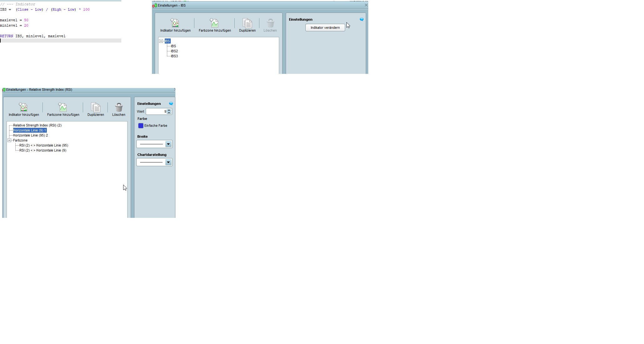Click blue help bubble in IBS Einstellungen
This screenshot has width=644, height=344.
pos(362,19)
